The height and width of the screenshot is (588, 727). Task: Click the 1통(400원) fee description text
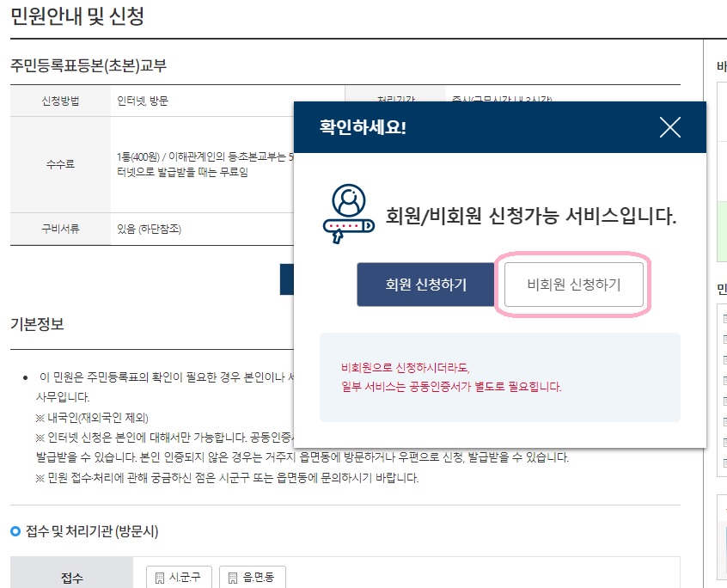click(205, 164)
